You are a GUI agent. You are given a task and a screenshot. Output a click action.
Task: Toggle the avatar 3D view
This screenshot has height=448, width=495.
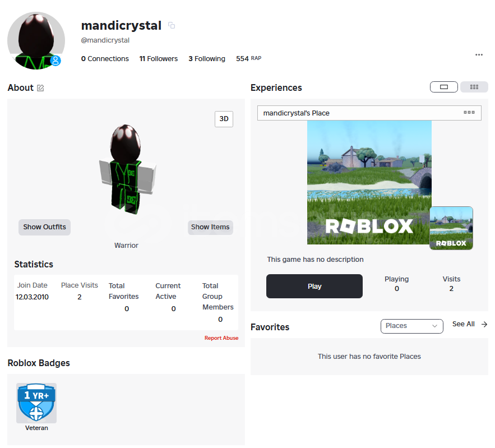pos(224,119)
